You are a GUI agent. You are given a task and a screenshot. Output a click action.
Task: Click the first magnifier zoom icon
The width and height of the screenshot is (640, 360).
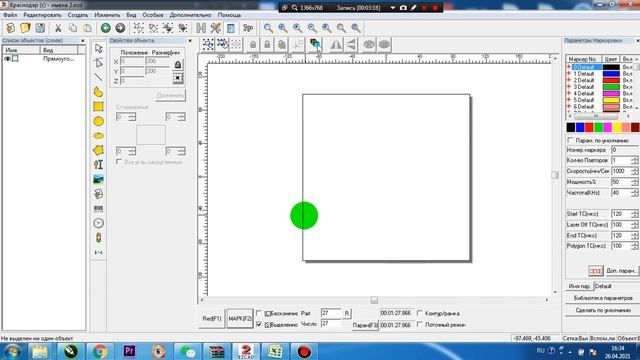(x=268, y=28)
